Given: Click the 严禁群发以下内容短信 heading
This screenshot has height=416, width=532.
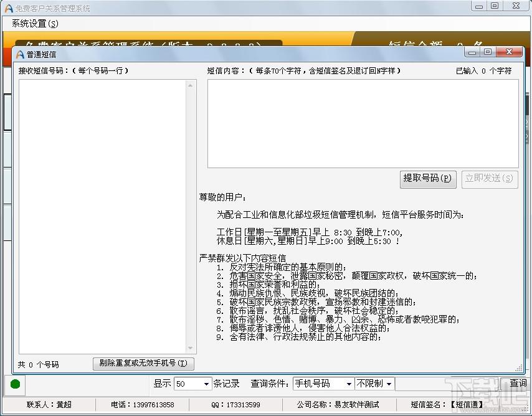Looking at the screenshot, I should coord(242,258).
